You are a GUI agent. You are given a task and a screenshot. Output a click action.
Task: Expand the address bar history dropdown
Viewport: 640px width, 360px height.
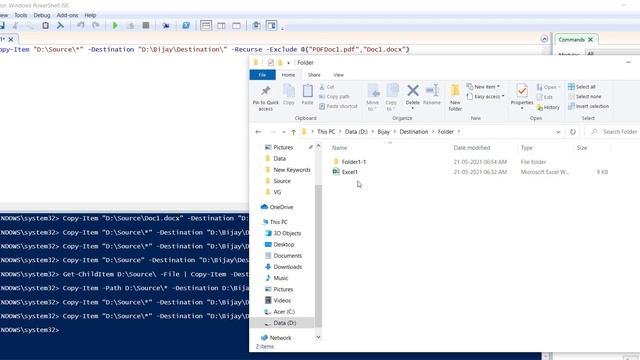[558, 132]
